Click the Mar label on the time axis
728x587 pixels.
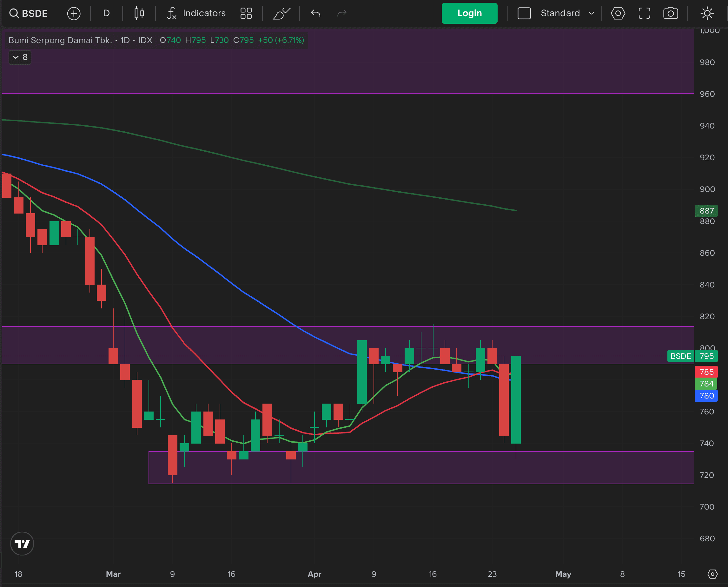(113, 574)
